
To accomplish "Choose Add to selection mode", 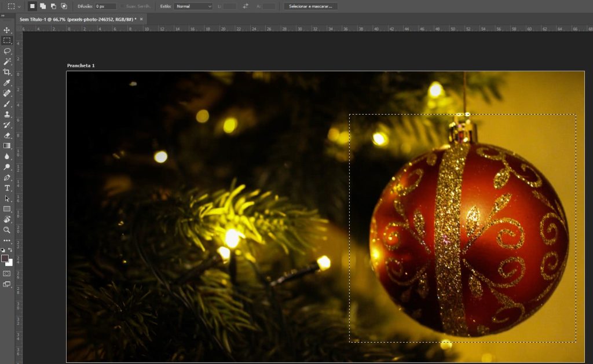I will 43,6.
